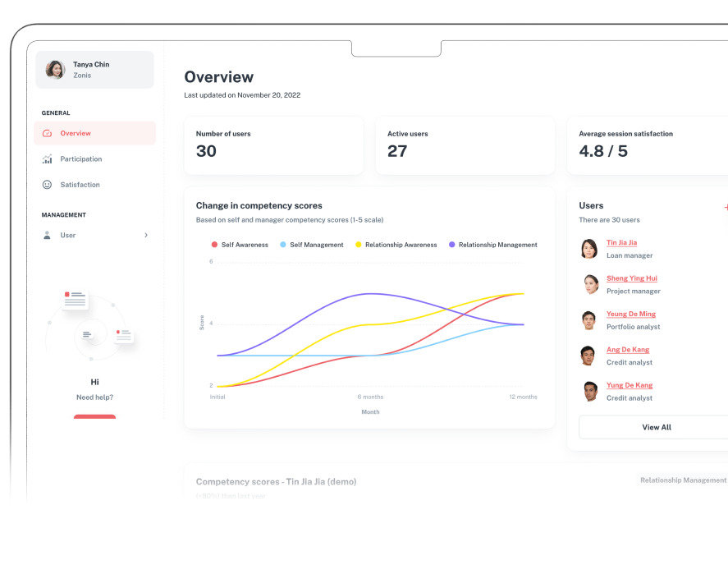728x574 pixels.
Task: Click the '12 months' axis label
Action: 524,397
